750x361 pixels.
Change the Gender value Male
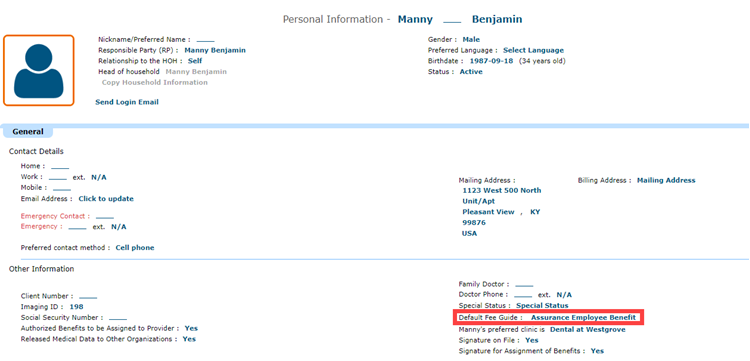tap(471, 39)
